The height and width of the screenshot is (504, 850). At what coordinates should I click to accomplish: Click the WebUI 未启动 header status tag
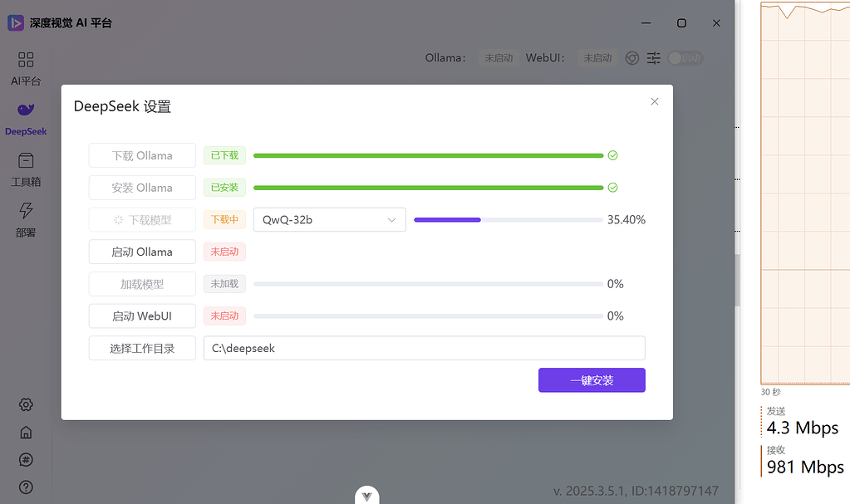pos(597,58)
